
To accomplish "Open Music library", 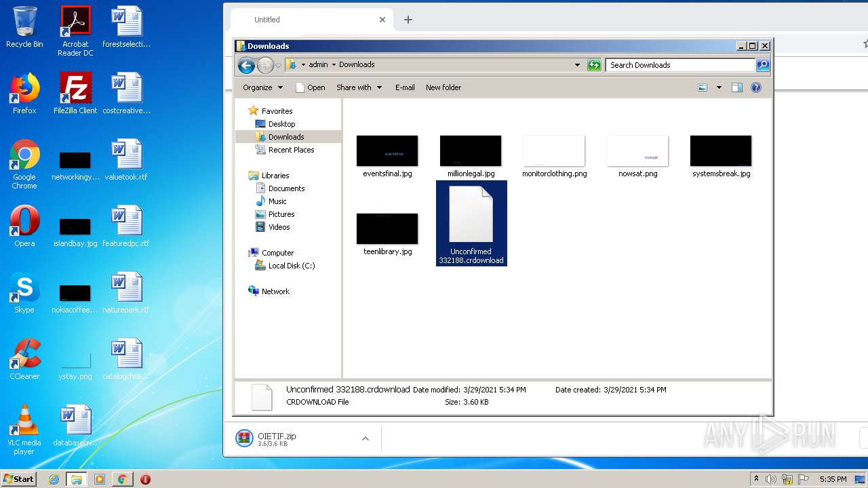I will [277, 201].
